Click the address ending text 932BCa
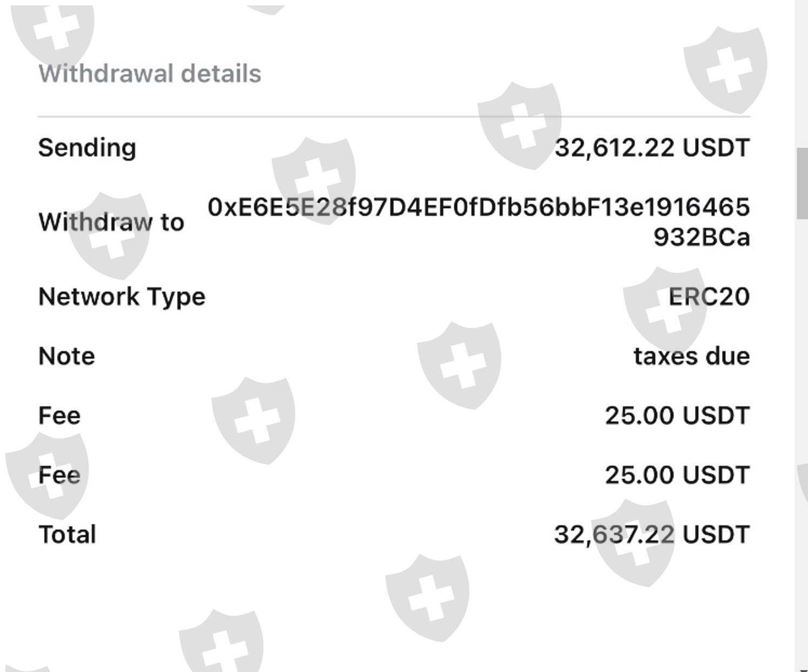 click(701, 237)
